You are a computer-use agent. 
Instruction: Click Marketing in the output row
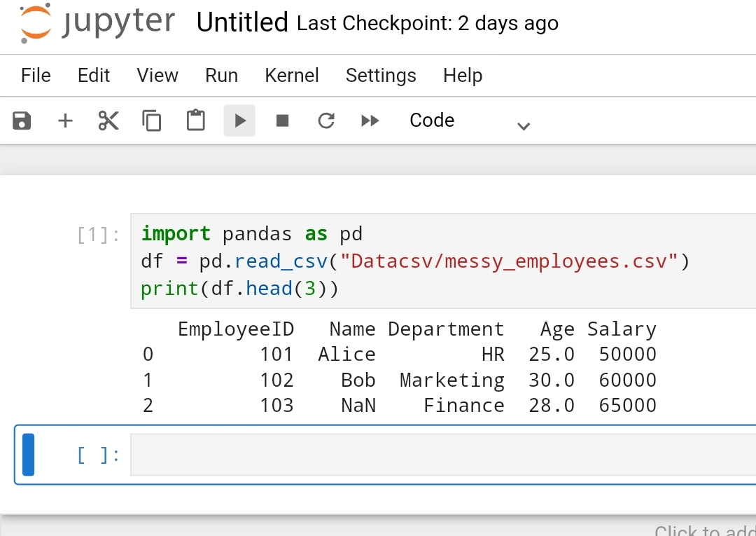[x=452, y=380]
